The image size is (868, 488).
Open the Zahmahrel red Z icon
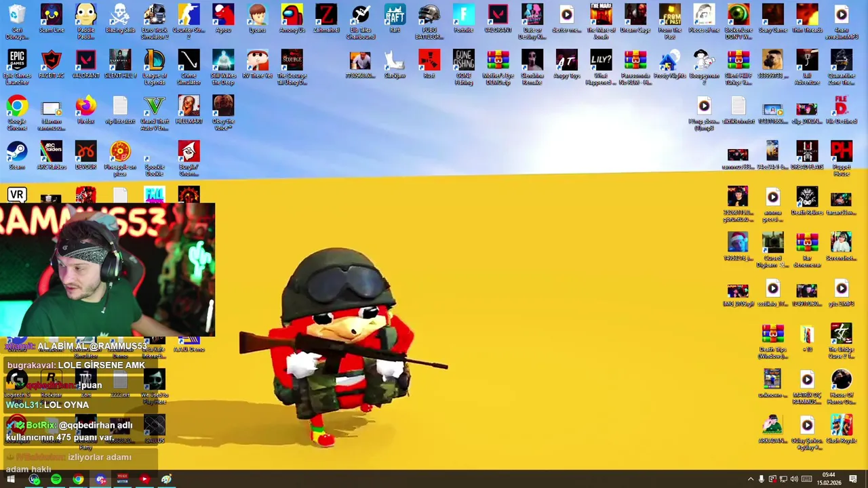(x=326, y=18)
